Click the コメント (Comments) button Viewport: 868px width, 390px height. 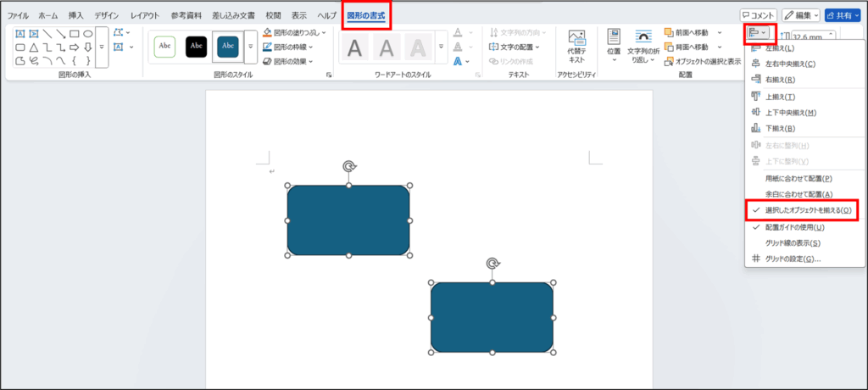(758, 15)
